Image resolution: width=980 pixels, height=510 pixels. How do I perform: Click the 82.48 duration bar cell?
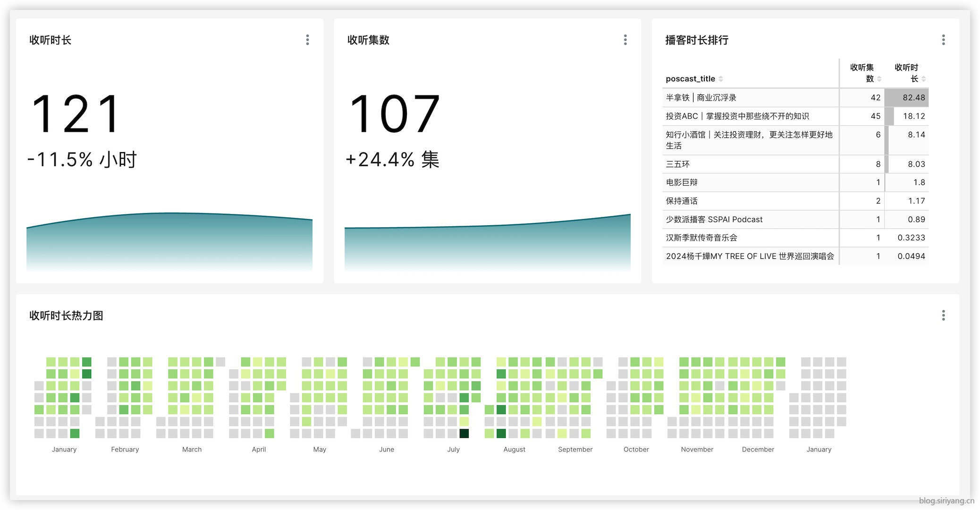[x=906, y=98]
